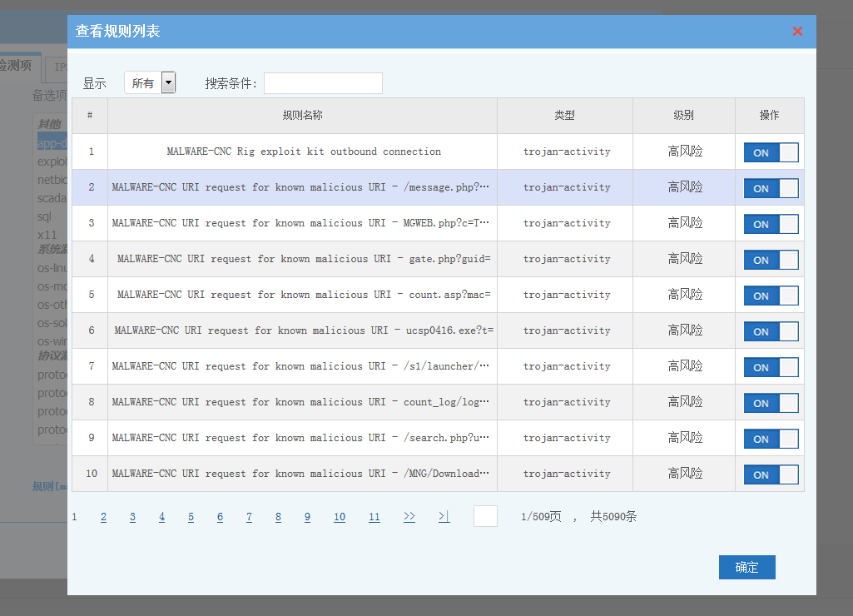Click the 规则名称 column header

pyautogui.click(x=302, y=116)
